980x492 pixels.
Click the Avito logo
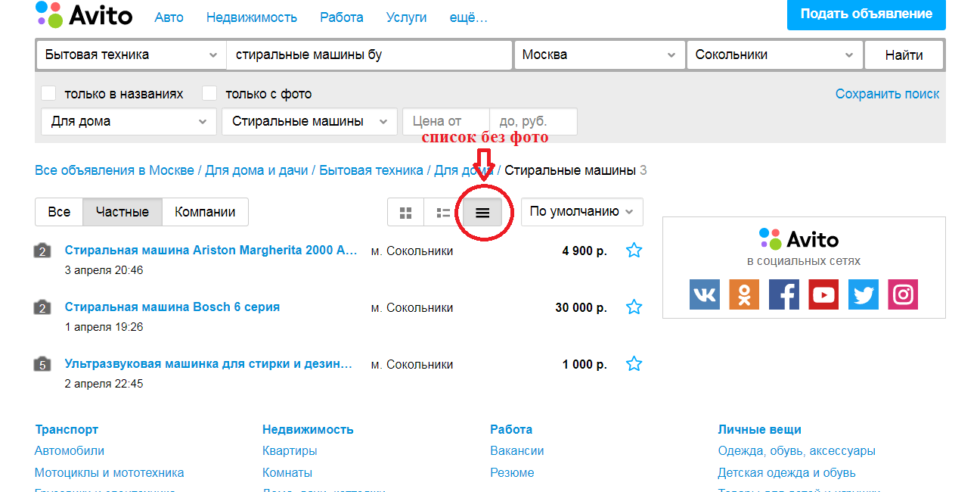point(84,14)
